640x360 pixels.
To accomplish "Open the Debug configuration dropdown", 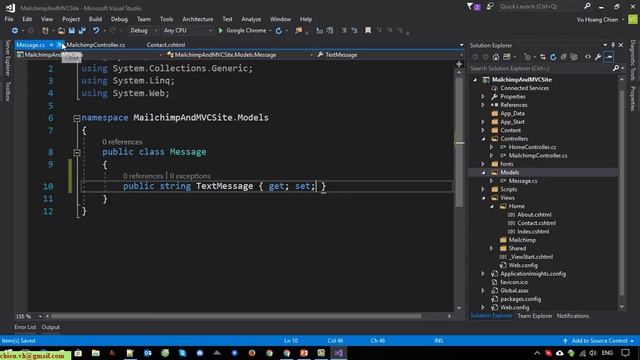I will pos(143,31).
